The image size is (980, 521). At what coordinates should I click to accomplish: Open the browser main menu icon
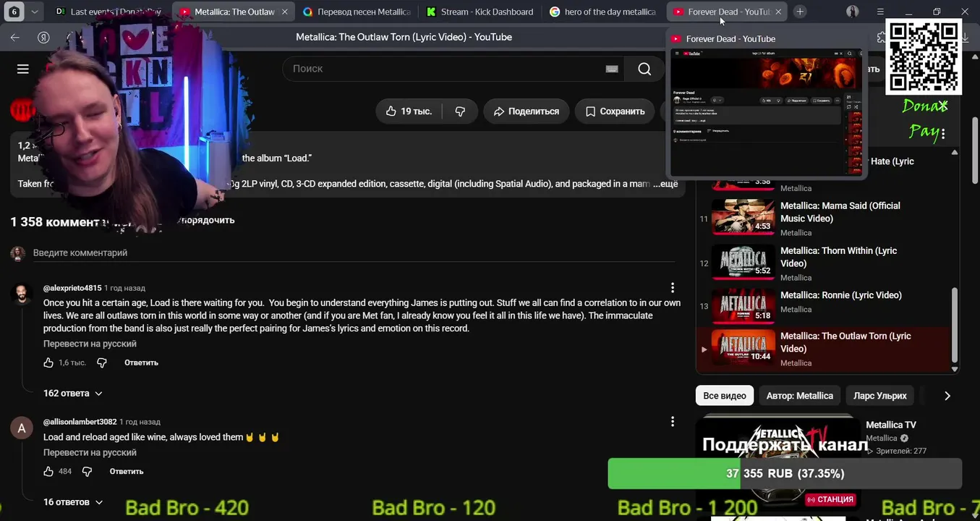pyautogui.click(x=880, y=12)
